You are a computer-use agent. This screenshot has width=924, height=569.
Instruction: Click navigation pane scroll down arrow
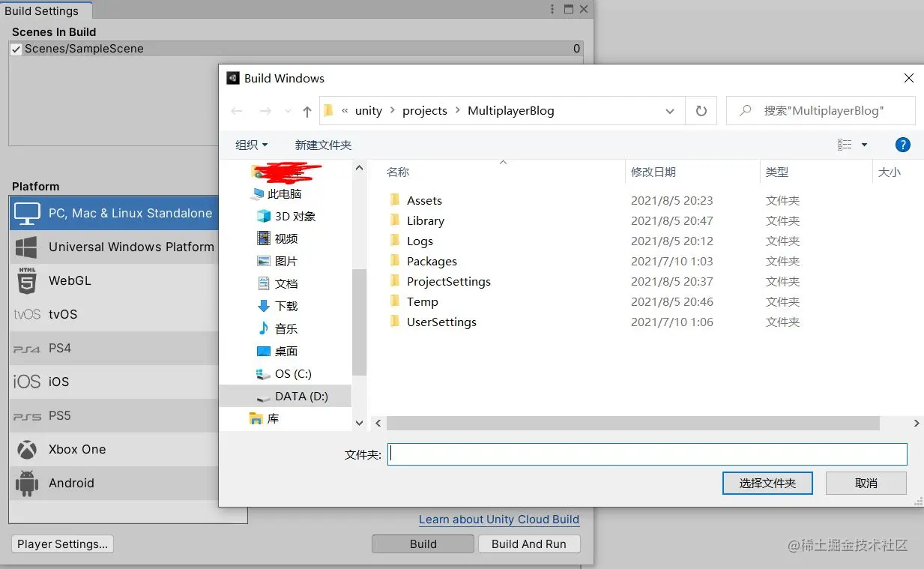(x=359, y=423)
